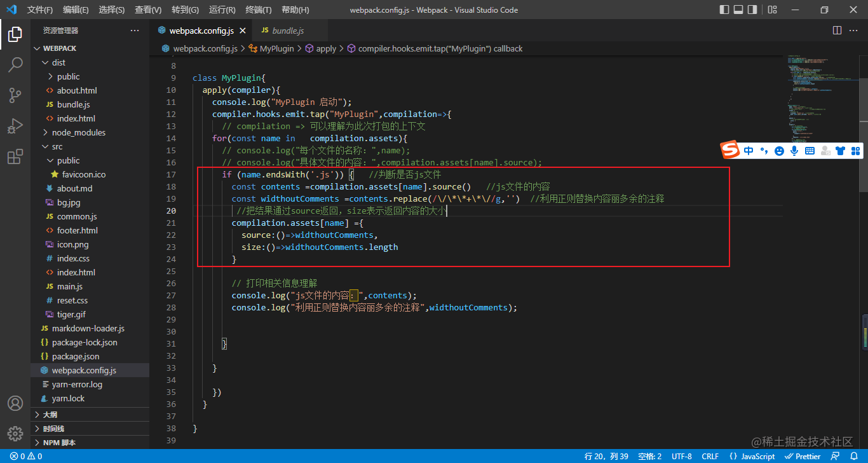Screen dimensions: 868x463
Task: Open the Search view in activity bar
Action: [15, 64]
